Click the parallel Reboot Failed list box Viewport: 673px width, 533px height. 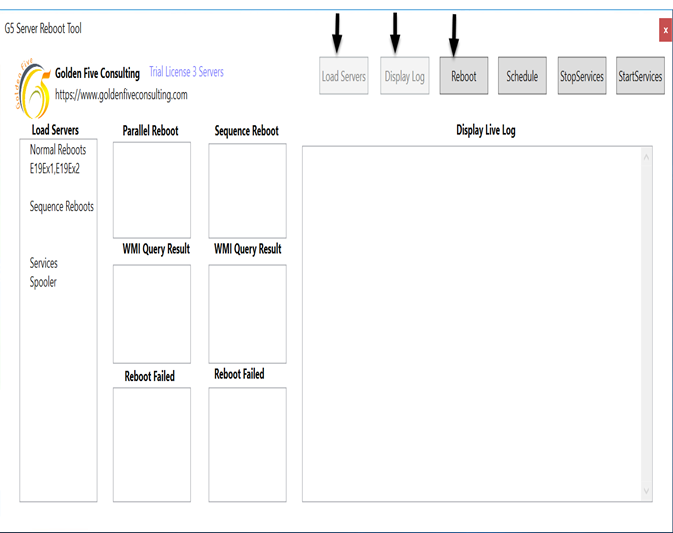tap(151, 444)
